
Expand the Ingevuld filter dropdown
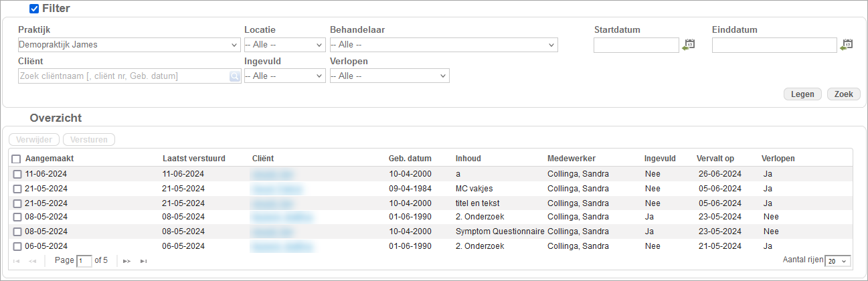click(x=284, y=76)
